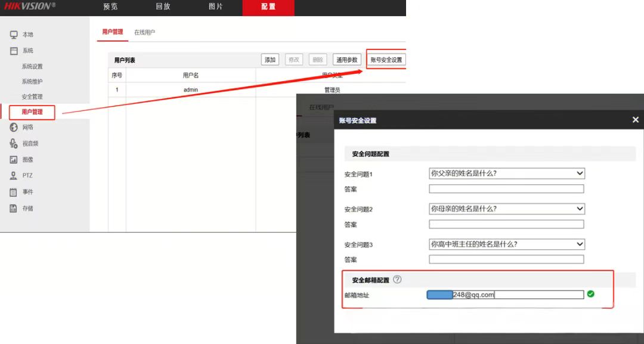
Task: Select the 配置 tab
Action: (x=268, y=7)
